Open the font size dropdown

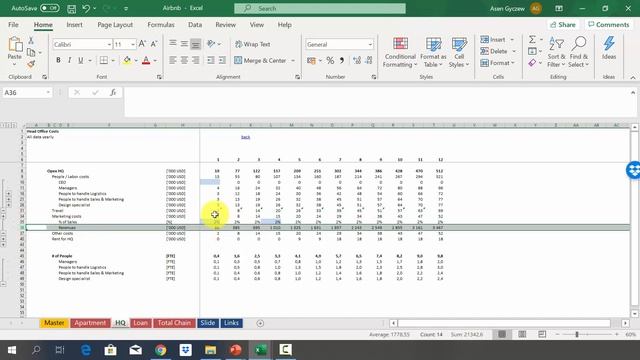(133, 44)
